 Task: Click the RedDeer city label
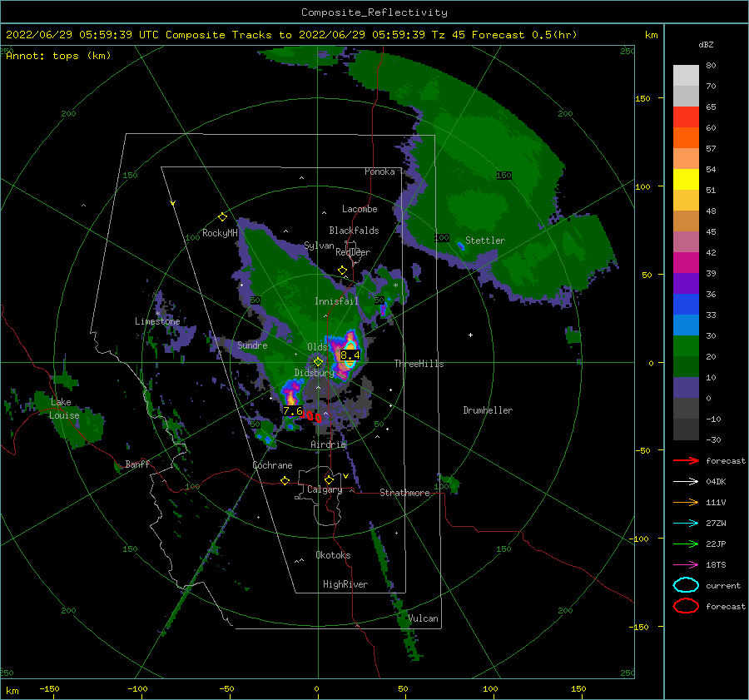353,252
